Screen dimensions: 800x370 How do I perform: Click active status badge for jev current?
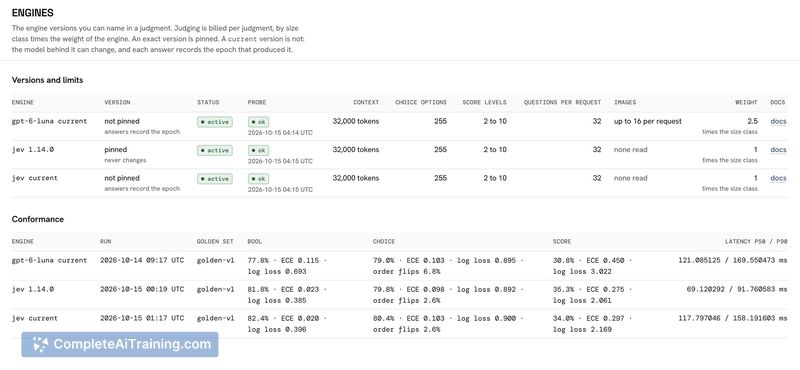pyautogui.click(x=215, y=179)
